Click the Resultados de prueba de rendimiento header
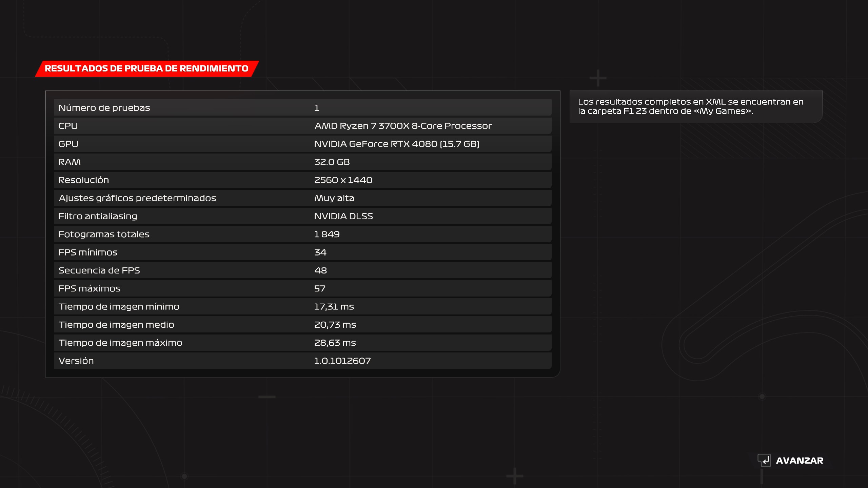The width and height of the screenshot is (868, 488). pyautogui.click(x=146, y=68)
